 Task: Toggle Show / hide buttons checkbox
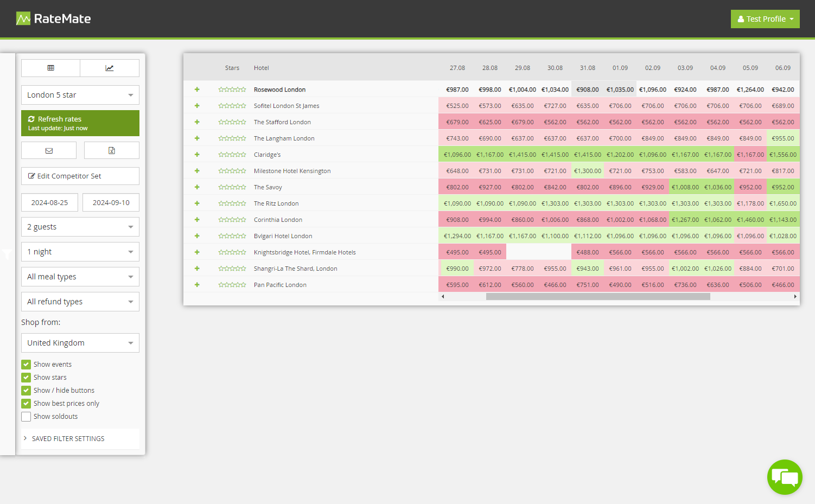click(x=26, y=391)
